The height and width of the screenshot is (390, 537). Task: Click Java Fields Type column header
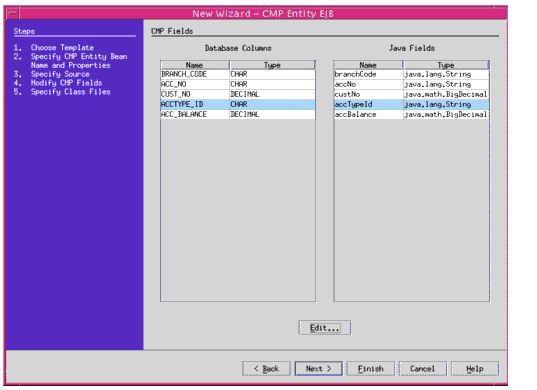[x=446, y=65]
